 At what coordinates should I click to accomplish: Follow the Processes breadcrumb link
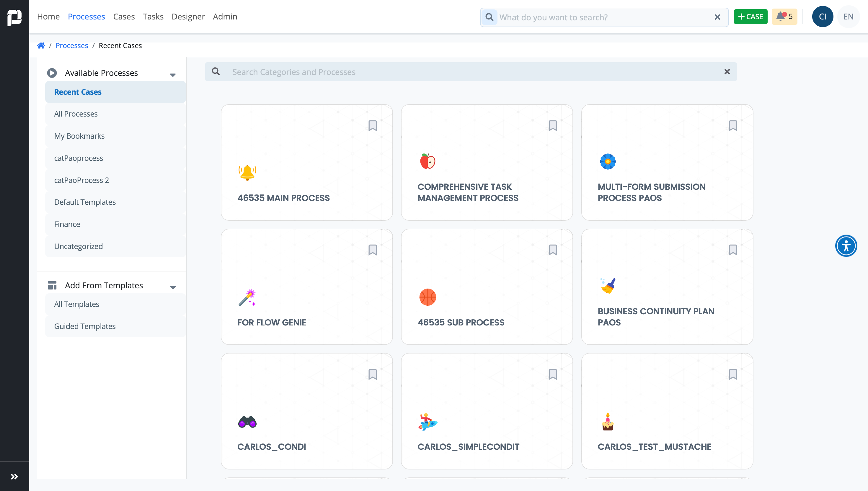coord(71,45)
